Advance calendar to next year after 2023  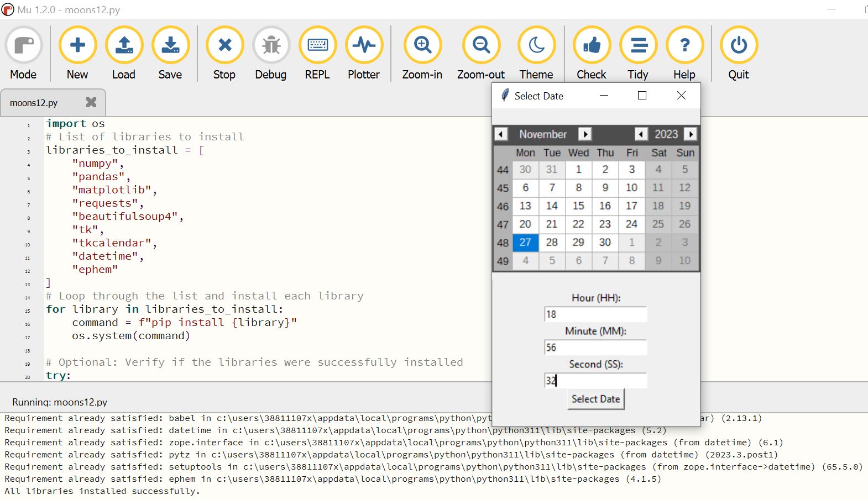(691, 134)
